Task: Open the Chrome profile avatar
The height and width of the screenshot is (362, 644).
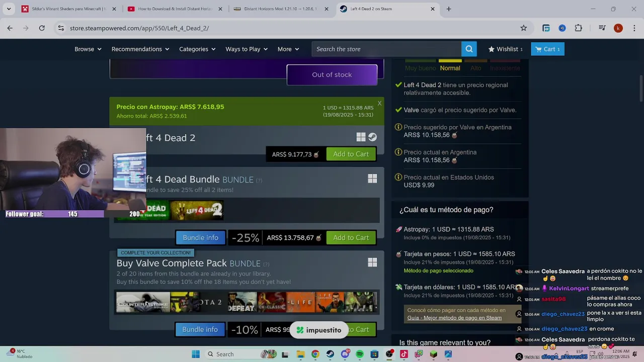Action: [x=618, y=28]
